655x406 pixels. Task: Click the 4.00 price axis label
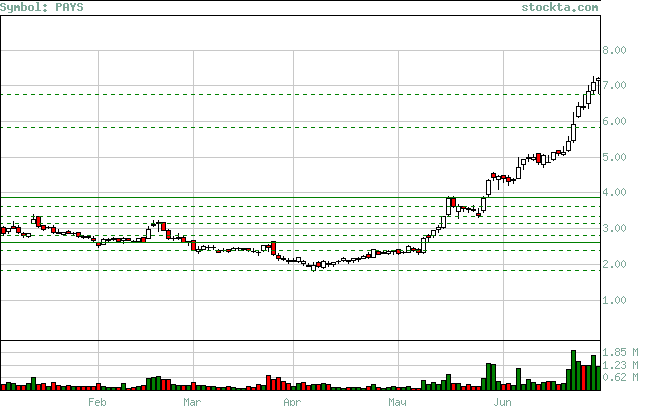pos(614,193)
